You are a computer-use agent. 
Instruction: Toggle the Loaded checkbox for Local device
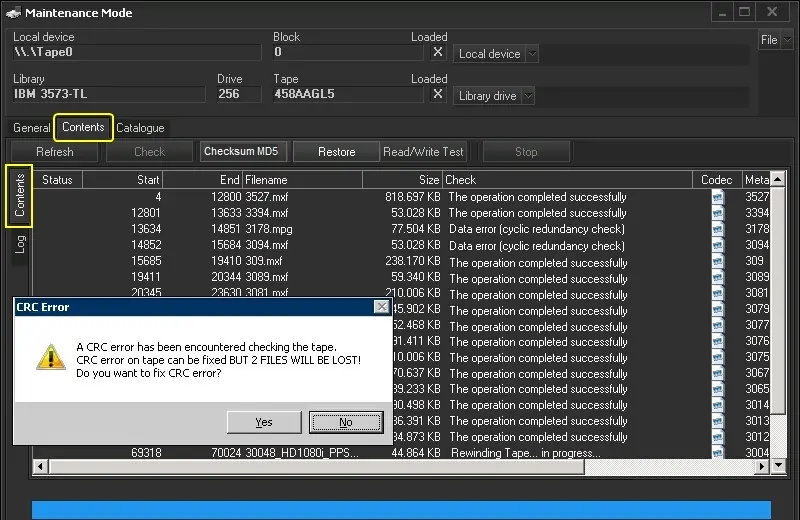[x=438, y=53]
